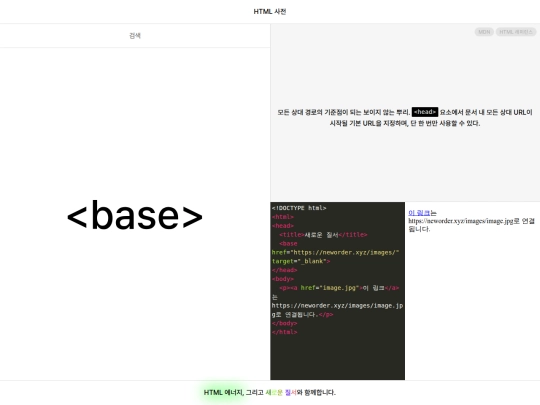Click the 새로운 link in the footer
This screenshot has width=540, height=405.
[x=274, y=392]
